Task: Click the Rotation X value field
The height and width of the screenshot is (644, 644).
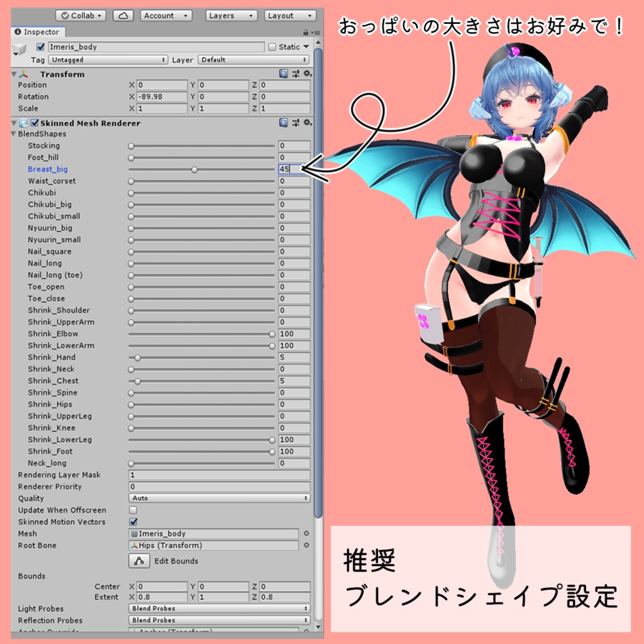Action: point(162,96)
